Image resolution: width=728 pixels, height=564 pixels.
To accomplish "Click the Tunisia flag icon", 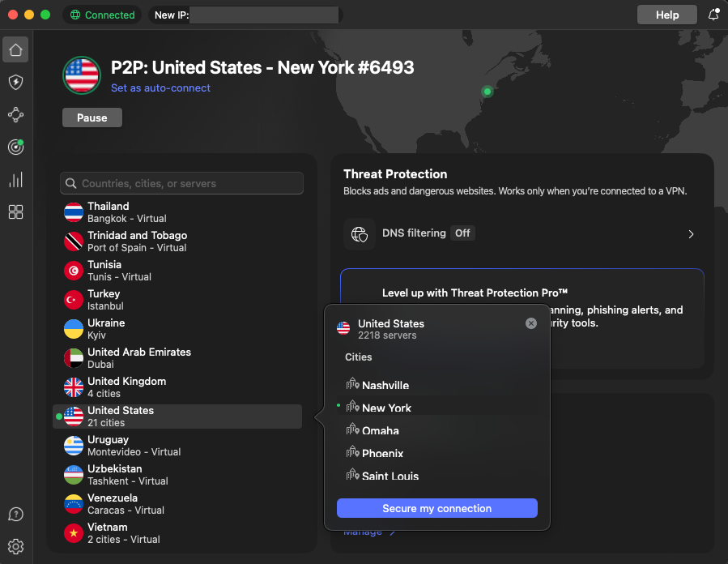I will point(74,271).
